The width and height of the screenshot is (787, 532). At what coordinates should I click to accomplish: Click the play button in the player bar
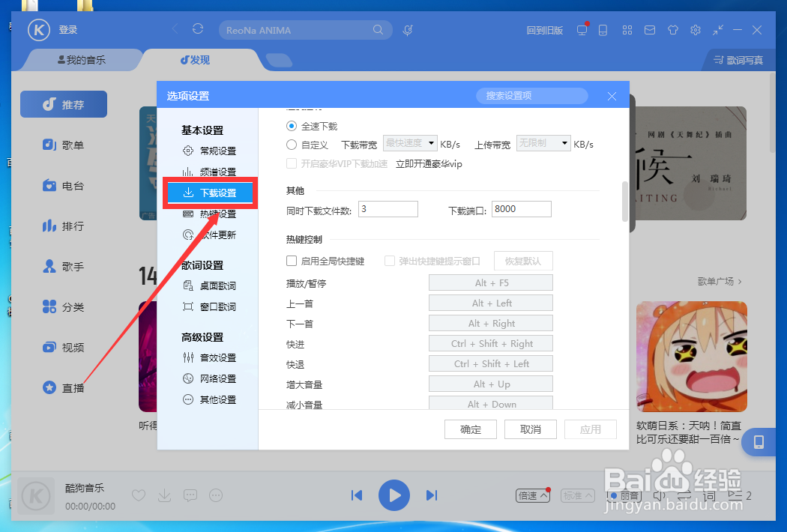(x=394, y=495)
